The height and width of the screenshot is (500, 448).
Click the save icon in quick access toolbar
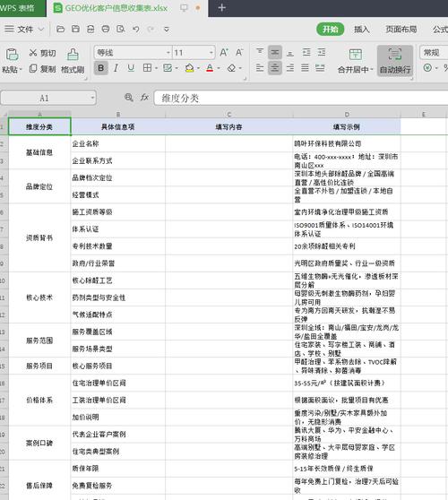75,30
